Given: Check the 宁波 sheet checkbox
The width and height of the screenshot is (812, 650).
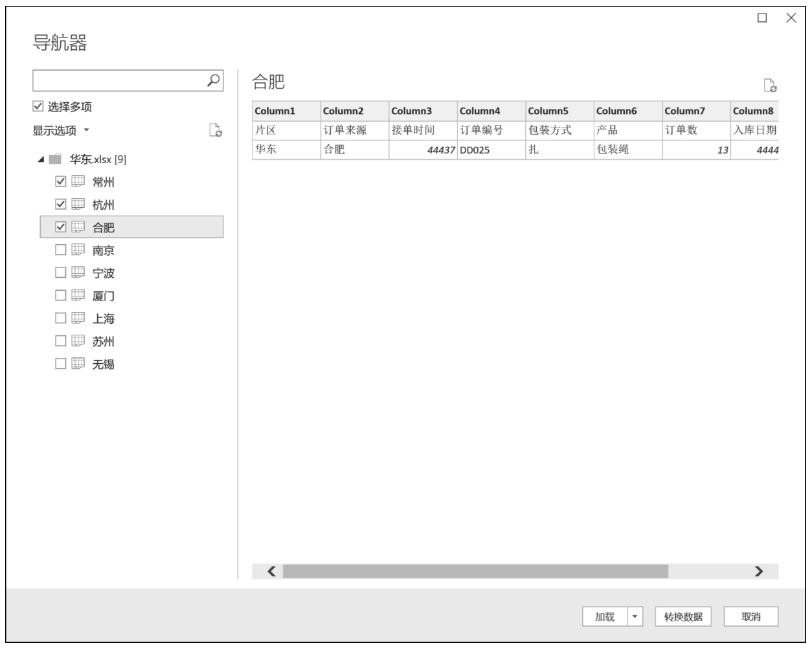Looking at the screenshot, I should [61, 273].
